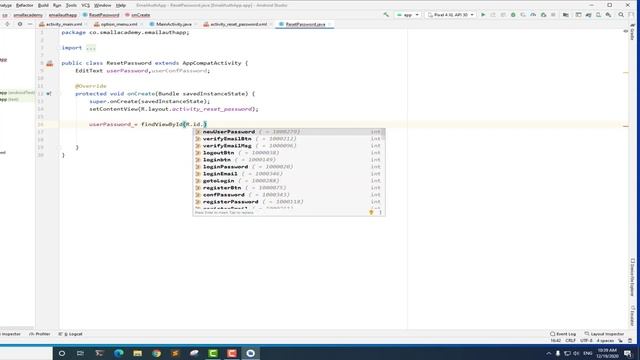Click the settings gear in the Project panel header
Viewport: 640px width, 360px height.
tap(20, 24)
